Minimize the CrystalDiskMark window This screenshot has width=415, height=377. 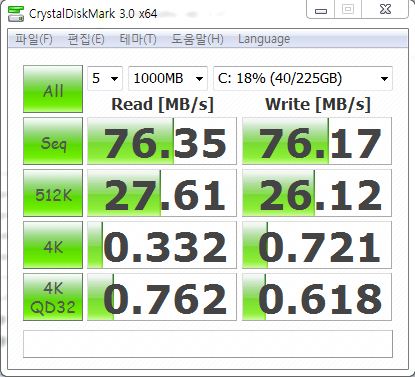(x=321, y=11)
